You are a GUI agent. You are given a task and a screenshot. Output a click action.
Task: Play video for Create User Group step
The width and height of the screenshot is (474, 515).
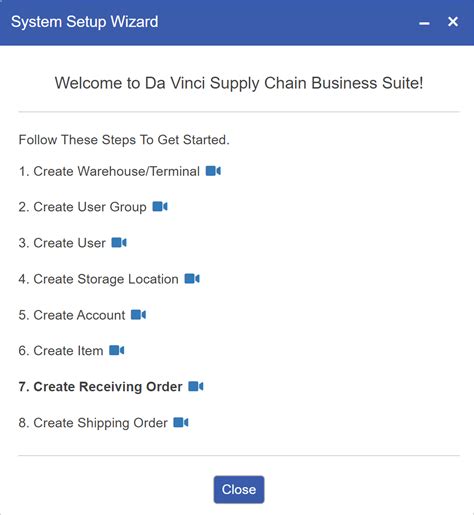click(x=160, y=207)
